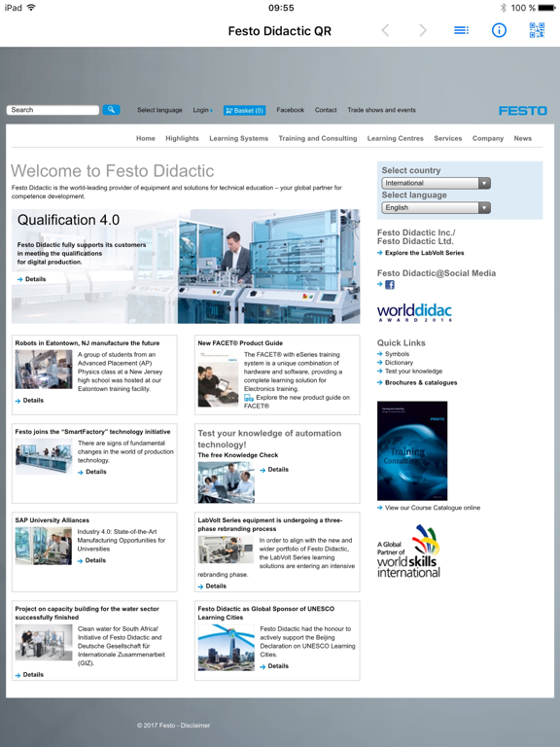The height and width of the screenshot is (747, 560).
Task: Open the Select language dropdown in sidebar
Action: (436, 208)
